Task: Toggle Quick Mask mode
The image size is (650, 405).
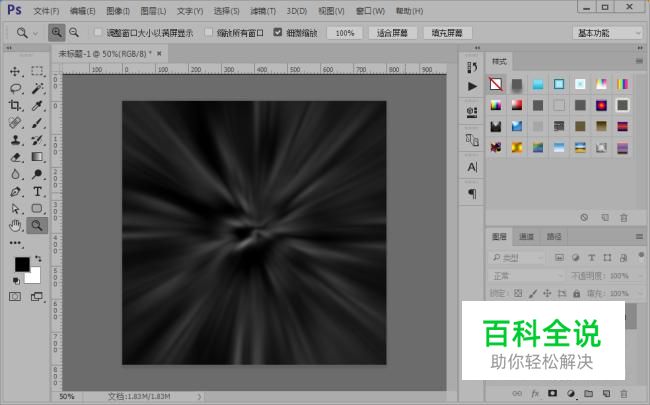Action: point(15,297)
